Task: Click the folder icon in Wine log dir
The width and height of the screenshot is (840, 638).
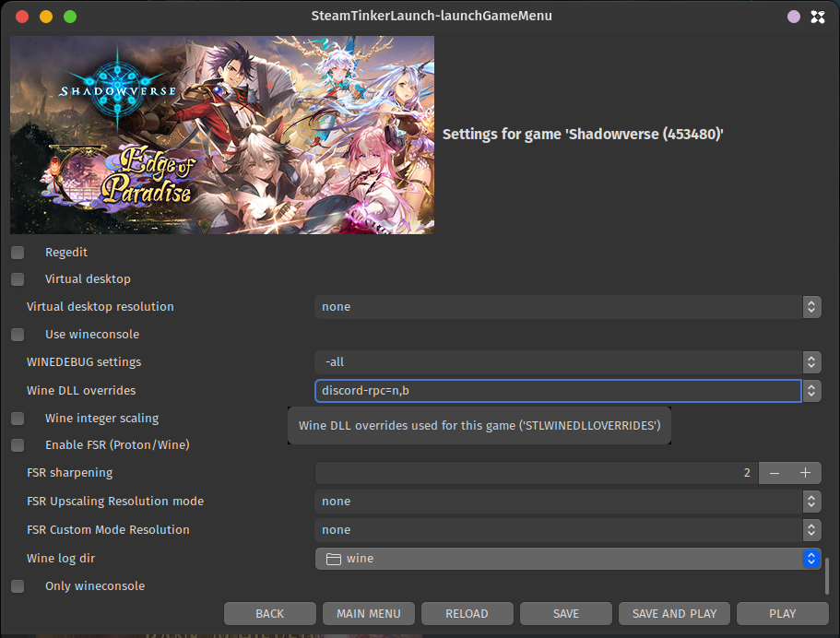Action: [x=334, y=559]
